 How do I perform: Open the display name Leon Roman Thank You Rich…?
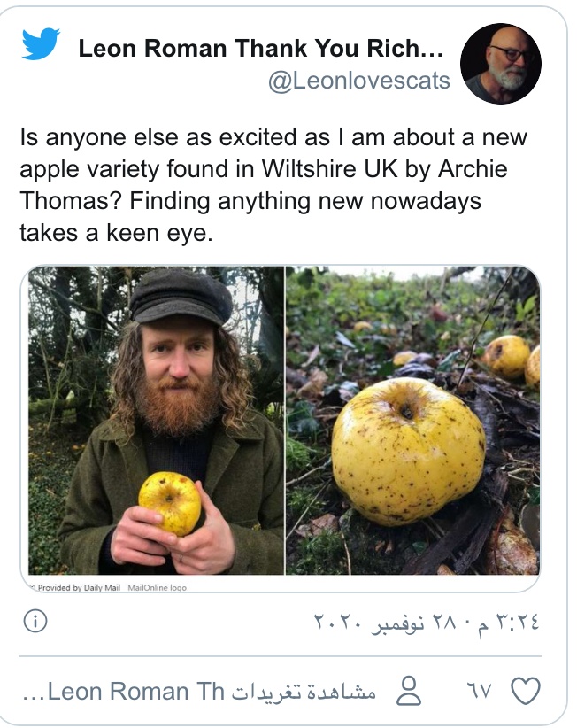point(261,49)
